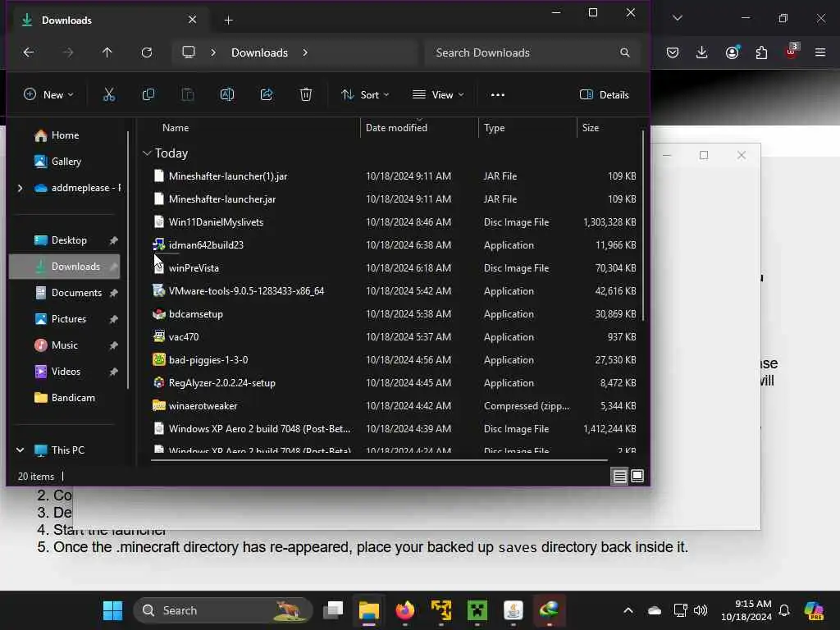Open Firefox from the taskbar

tap(405, 610)
